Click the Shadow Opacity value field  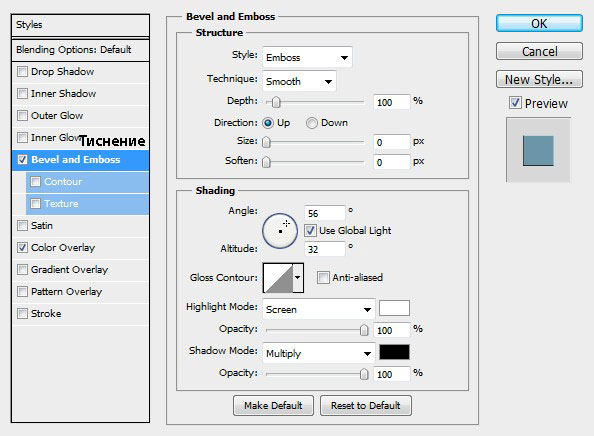(392, 374)
